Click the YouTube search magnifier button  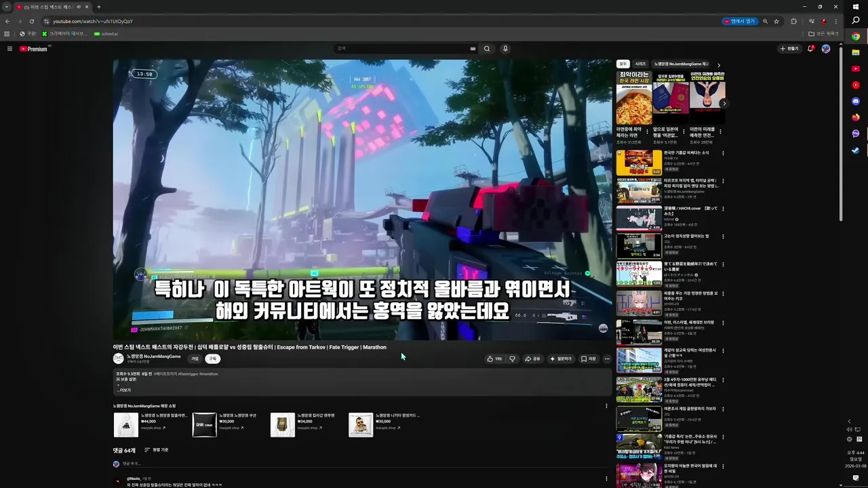(487, 49)
